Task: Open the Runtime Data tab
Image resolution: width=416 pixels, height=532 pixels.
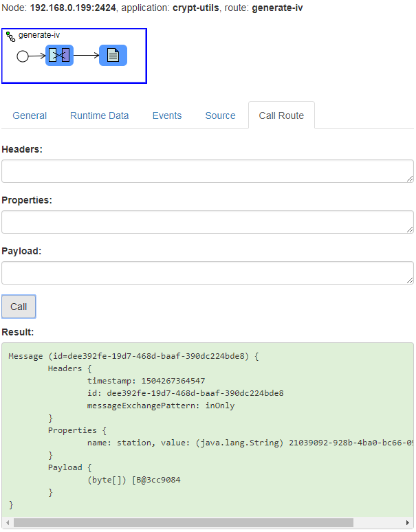Action: [99, 115]
